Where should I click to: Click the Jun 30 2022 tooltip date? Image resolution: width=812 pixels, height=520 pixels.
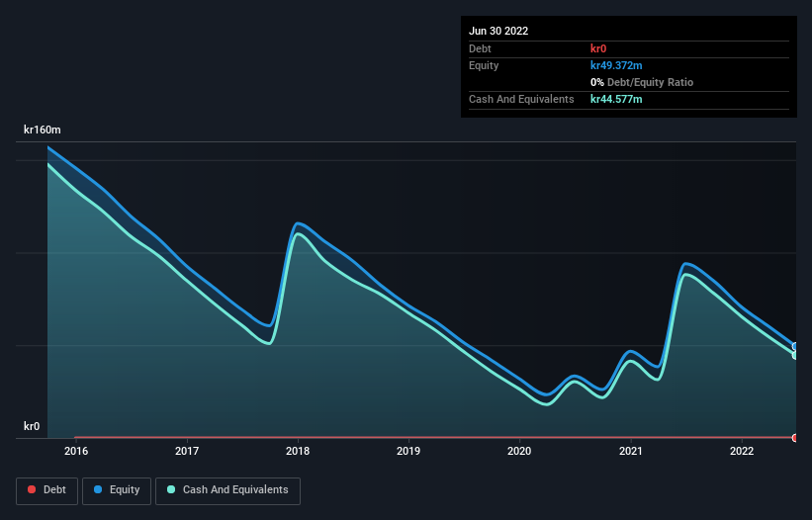pyautogui.click(x=498, y=31)
